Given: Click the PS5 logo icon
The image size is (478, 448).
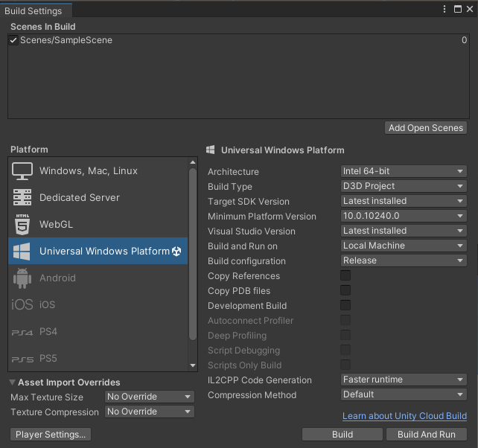Looking at the screenshot, I should click(x=22, y=359).
